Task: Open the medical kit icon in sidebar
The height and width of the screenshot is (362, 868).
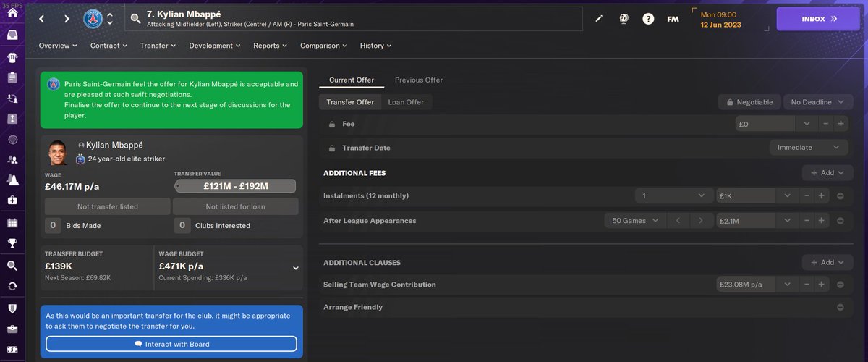Action: click(12, 200)
